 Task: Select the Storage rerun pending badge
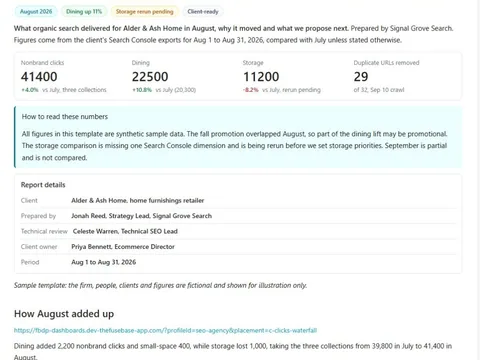[145, 12]
